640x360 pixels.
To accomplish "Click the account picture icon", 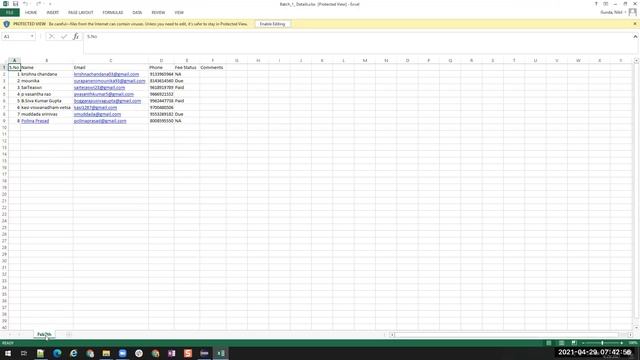I will coord(633,12).
